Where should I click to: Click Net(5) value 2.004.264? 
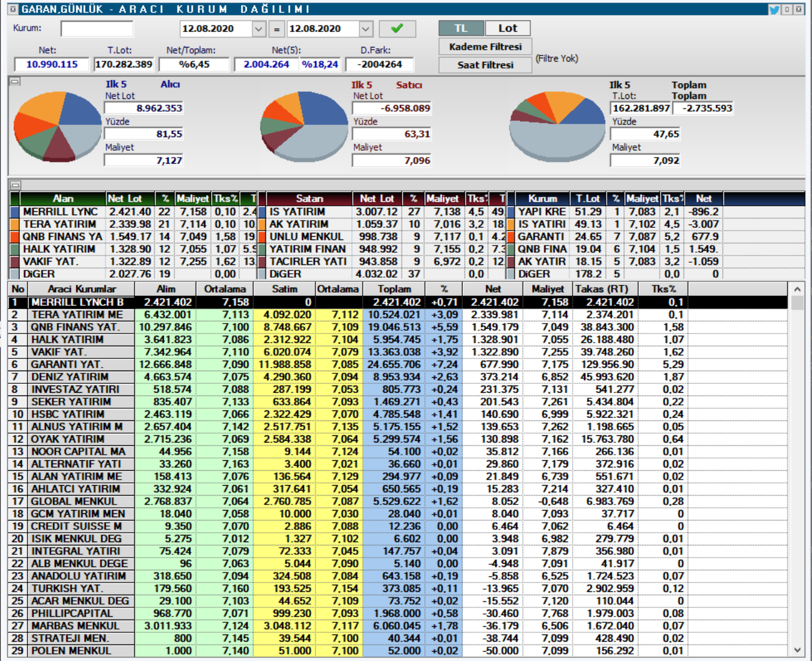tap(266, 64)
